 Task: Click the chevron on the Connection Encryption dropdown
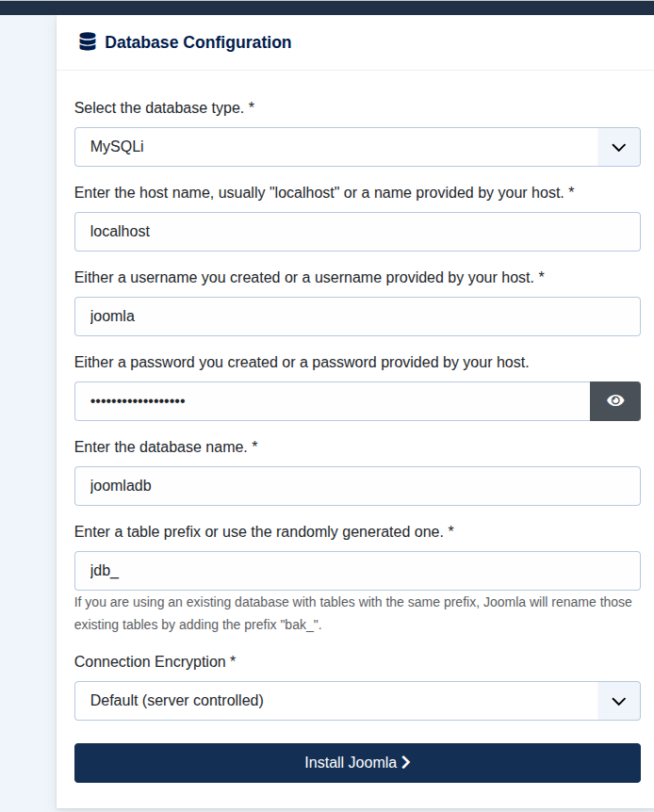[x=619, y=701]
